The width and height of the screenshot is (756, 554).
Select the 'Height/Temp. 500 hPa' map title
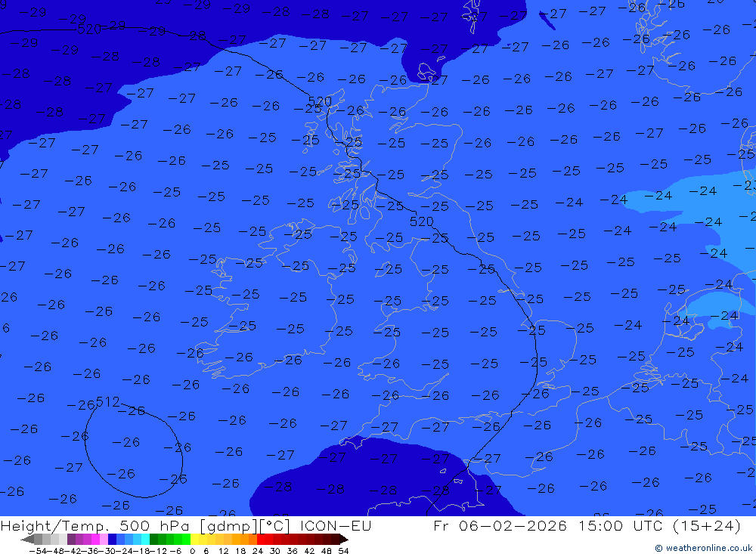click(x=95, y=525)
